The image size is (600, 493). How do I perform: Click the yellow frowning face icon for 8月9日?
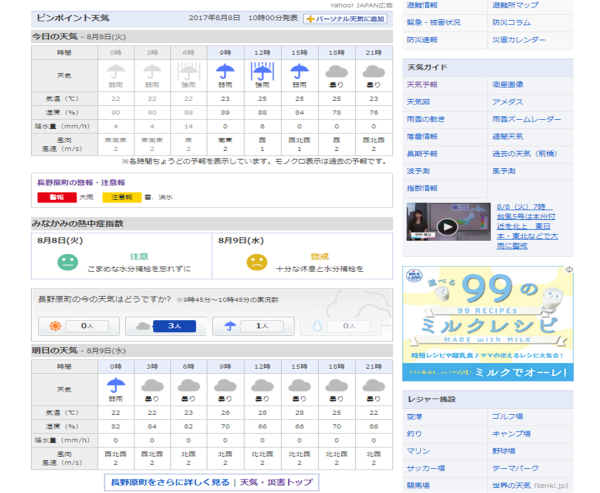coord(257,262)
